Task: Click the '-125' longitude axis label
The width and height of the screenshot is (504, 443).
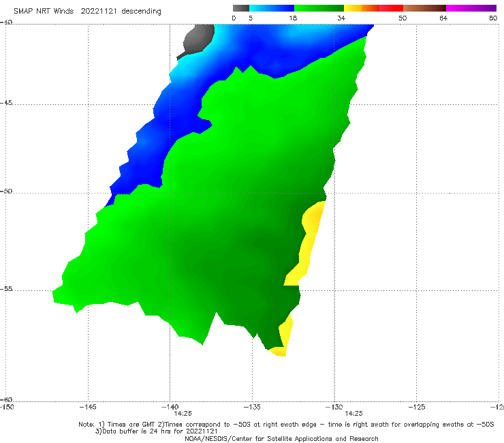Action: pyautogui.click(x=416, y=407)
